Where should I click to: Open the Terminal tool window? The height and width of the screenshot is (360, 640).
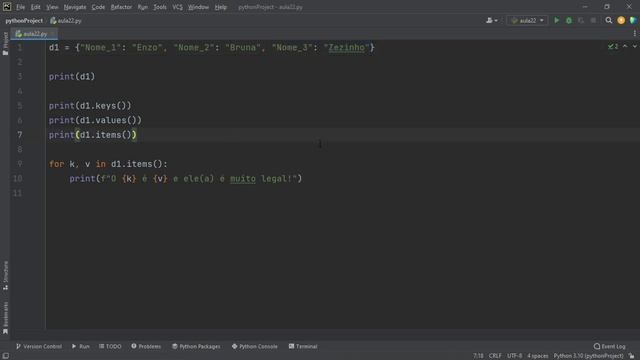[x=303, y=346]
